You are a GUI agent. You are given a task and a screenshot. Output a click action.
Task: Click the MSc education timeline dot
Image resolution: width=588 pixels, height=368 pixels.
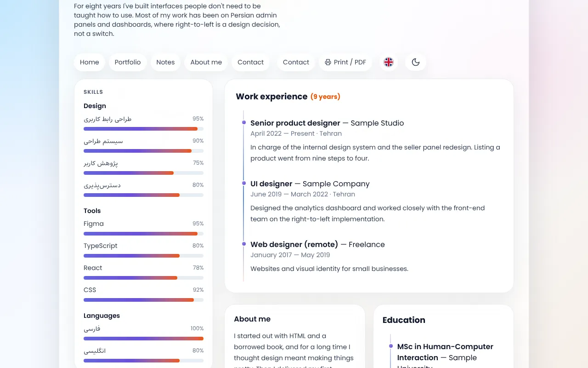click(x=391, y=346)
